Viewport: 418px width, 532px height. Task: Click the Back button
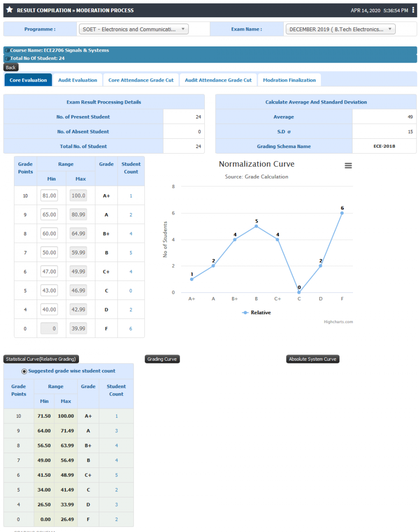click(11, 67)
